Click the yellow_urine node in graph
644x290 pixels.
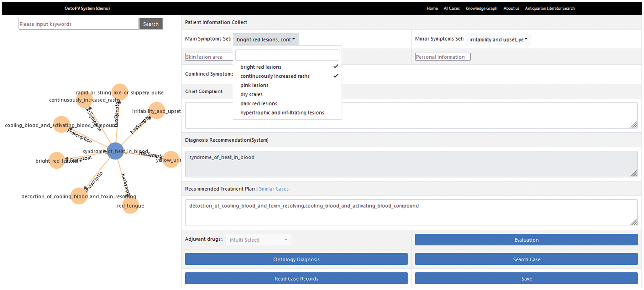point(171,160)
